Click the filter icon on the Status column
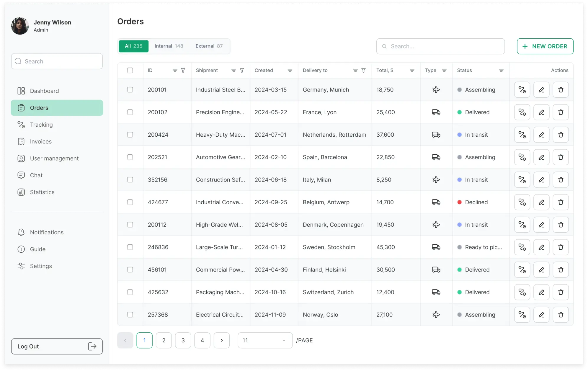The width and height of the screenshot is (588, 371). [501, 70]
